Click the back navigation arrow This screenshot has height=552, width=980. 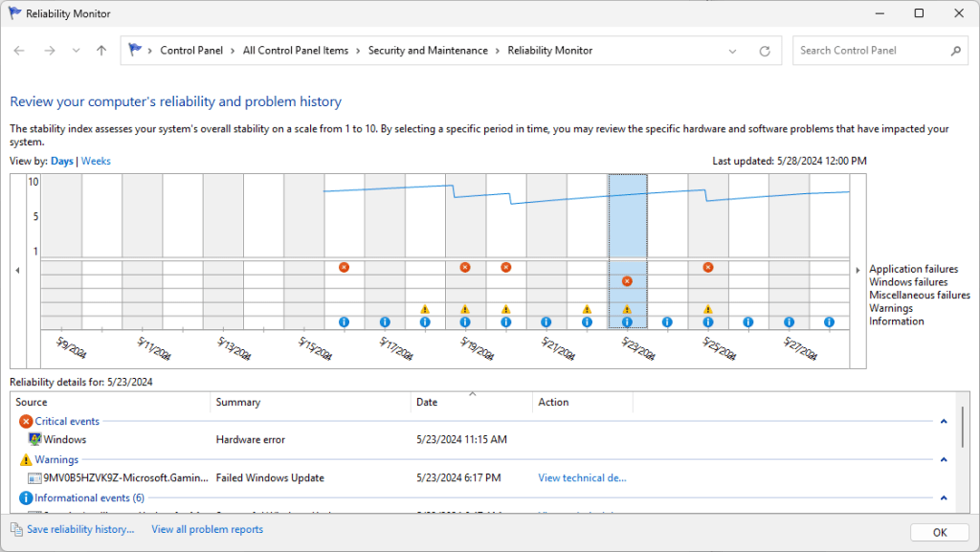pos(19,50)
